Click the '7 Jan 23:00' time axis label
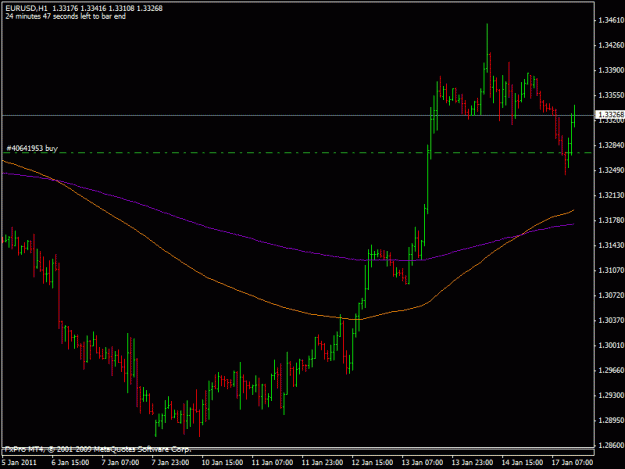This screenshot has height=469, width=625. (x=170, y=463)
